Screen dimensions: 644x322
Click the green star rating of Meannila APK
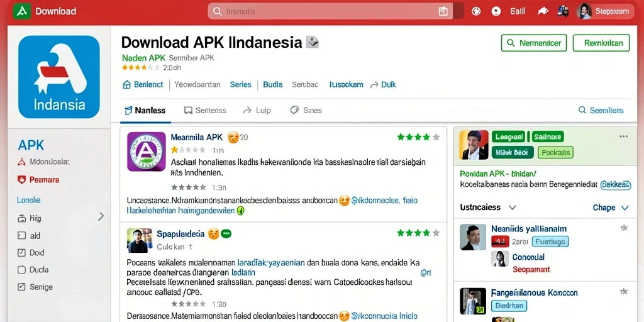pos(418,136)
